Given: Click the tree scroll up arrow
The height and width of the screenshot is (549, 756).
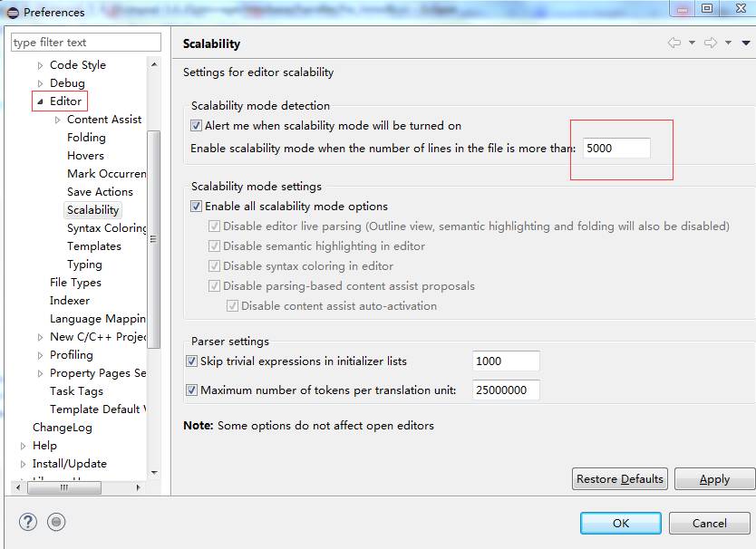Looking at the screenshot, I should [154, 64].
